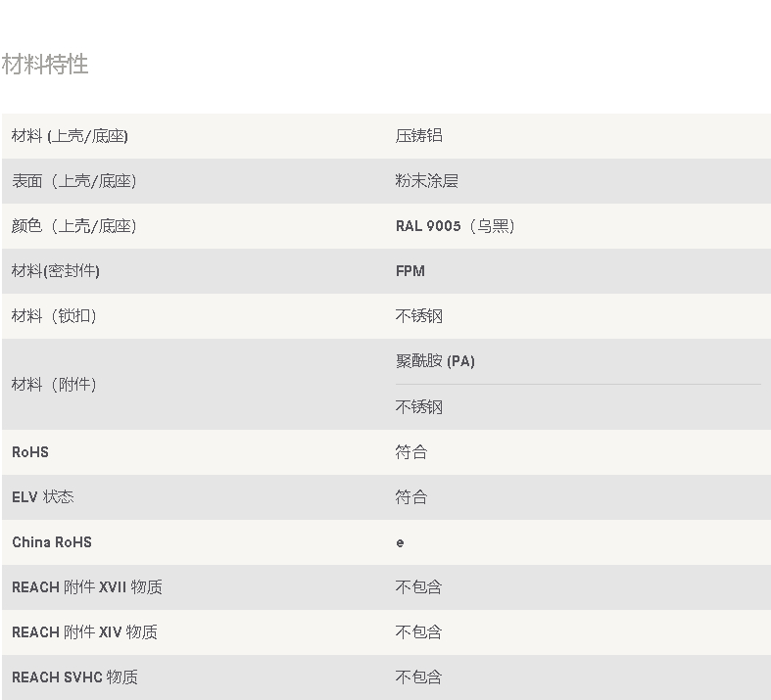Screen dimensions: 771x700
Task: Select the REACH 附件 XIV 物质 label
Action: (x=84, y=632)
